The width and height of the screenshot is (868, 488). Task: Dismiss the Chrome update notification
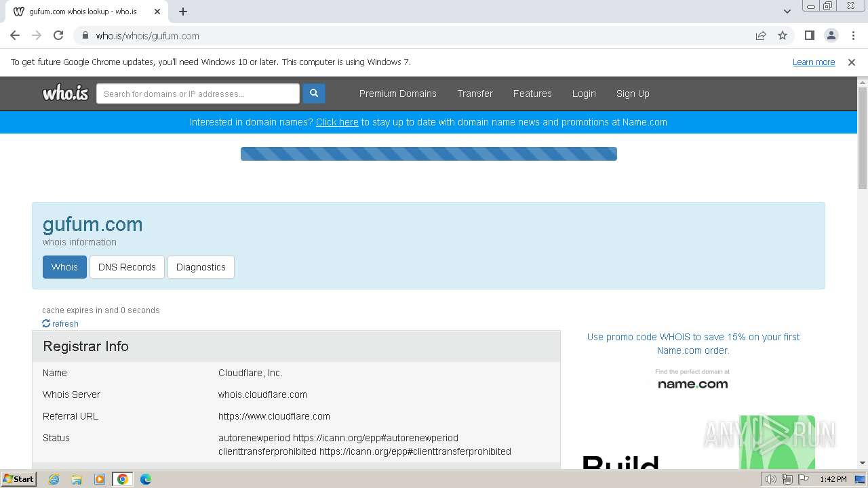pyautogui.click(x=852, y=62)
